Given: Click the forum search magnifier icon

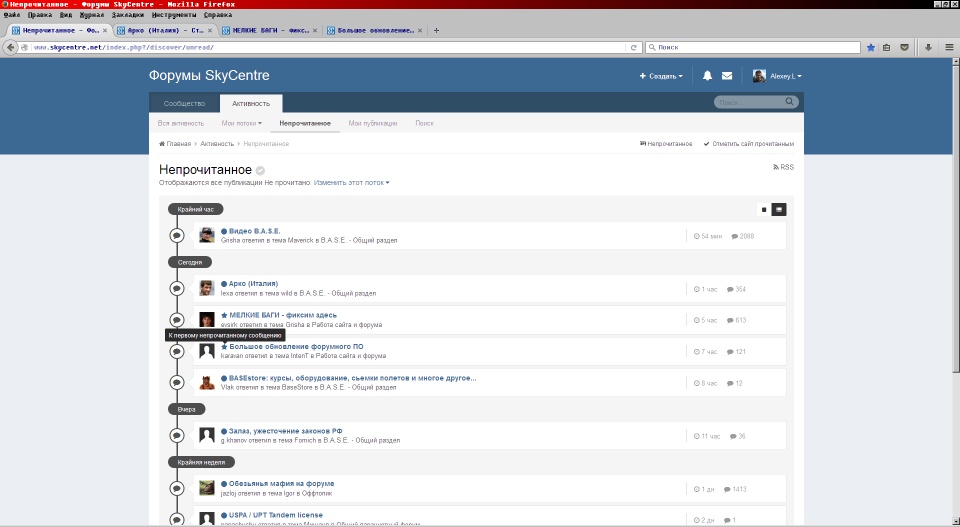Looking at the screenshot, I should pos(790,102).
